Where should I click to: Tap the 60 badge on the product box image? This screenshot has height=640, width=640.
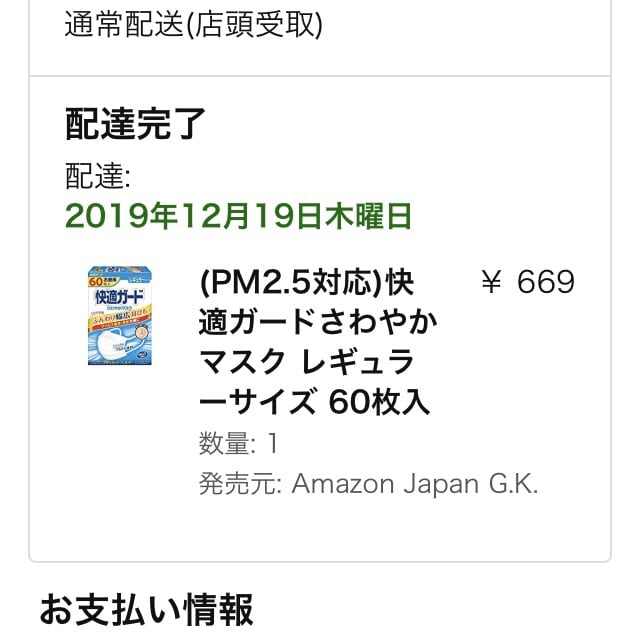click(x=96, y=281)
